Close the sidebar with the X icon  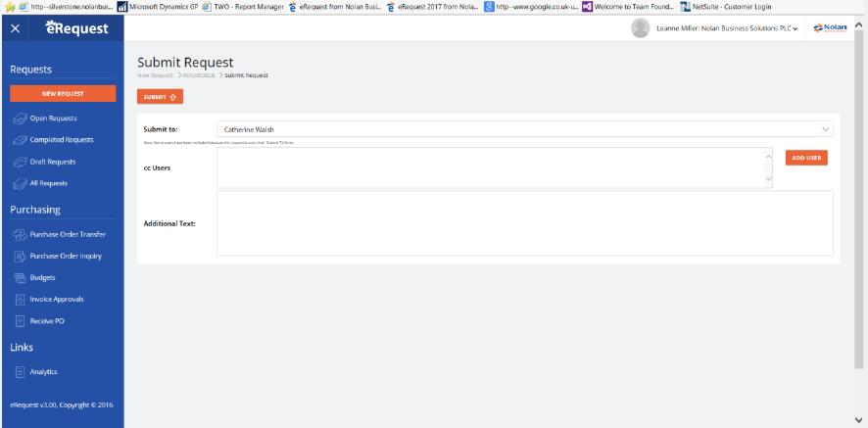[15, 29]
